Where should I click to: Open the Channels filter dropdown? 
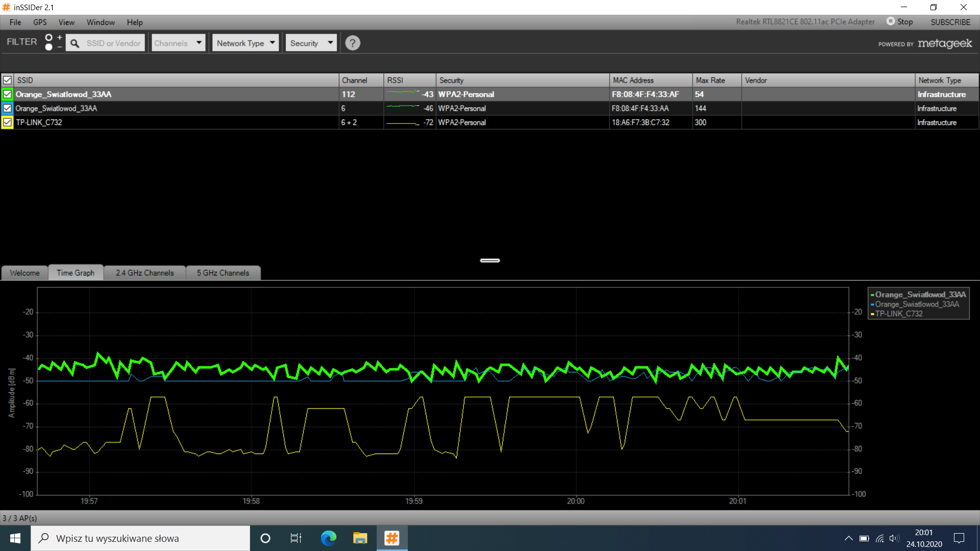(x=178, y=43)
